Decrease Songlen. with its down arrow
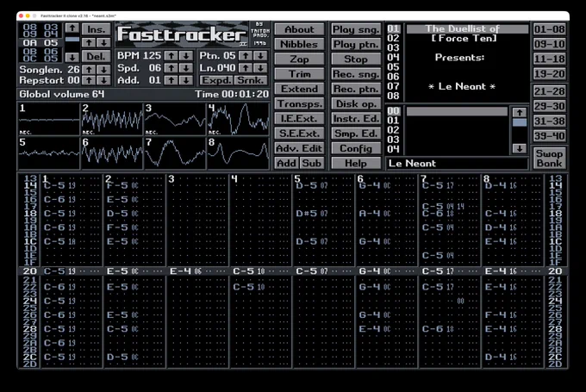Screen dimensions: 586x392 point(103,70)
